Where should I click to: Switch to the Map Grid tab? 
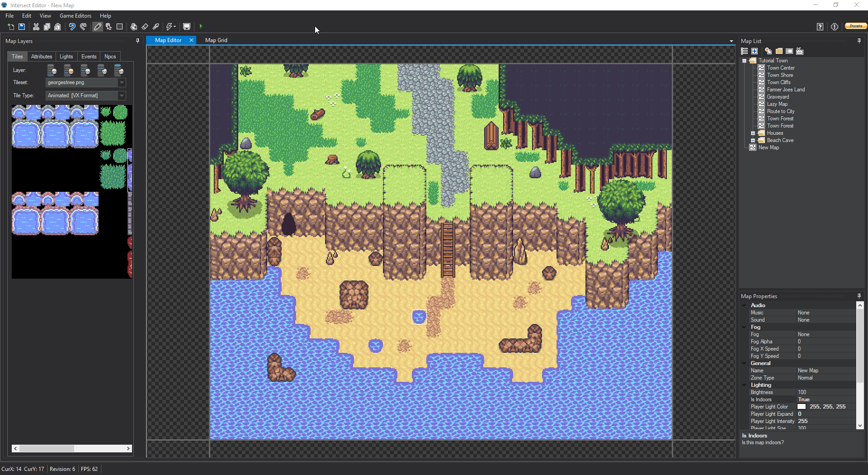click(216, 40)
